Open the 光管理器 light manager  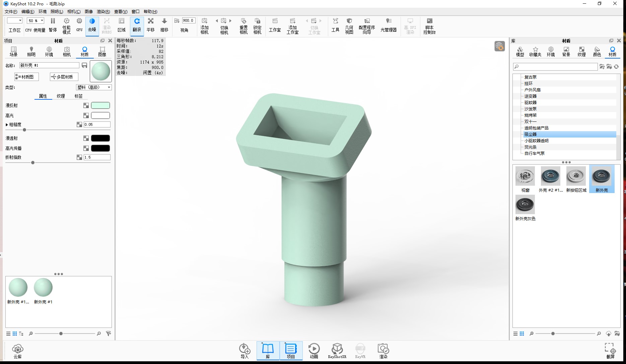(x=389, y=25)
